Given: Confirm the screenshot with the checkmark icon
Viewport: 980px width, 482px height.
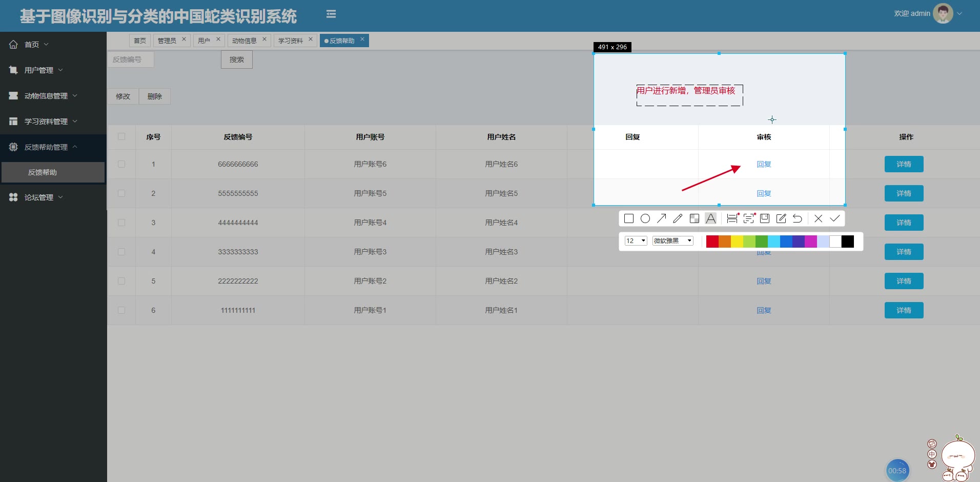Looking at the screenshot, I should click(835, 218).
